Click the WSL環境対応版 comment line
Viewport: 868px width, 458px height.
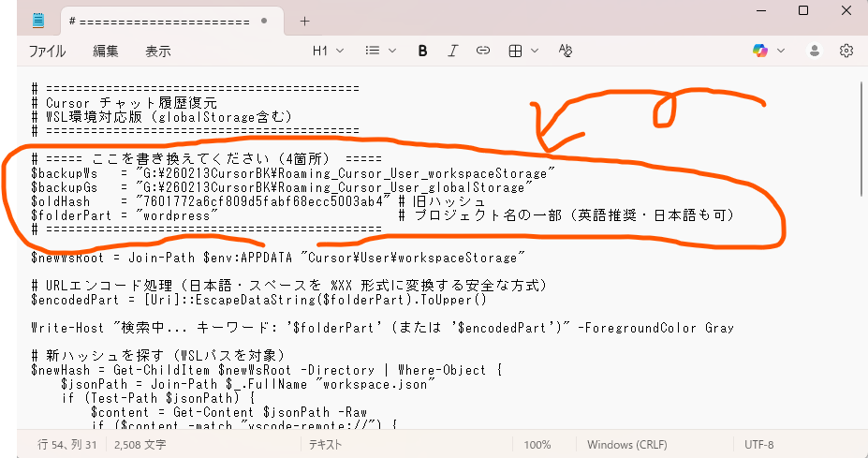click(162, 117)
